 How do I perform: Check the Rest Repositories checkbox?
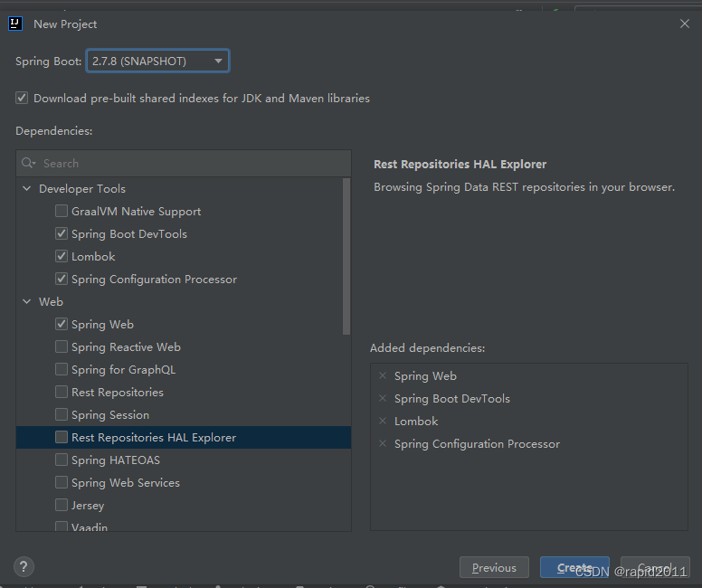[x=62, y=392]
